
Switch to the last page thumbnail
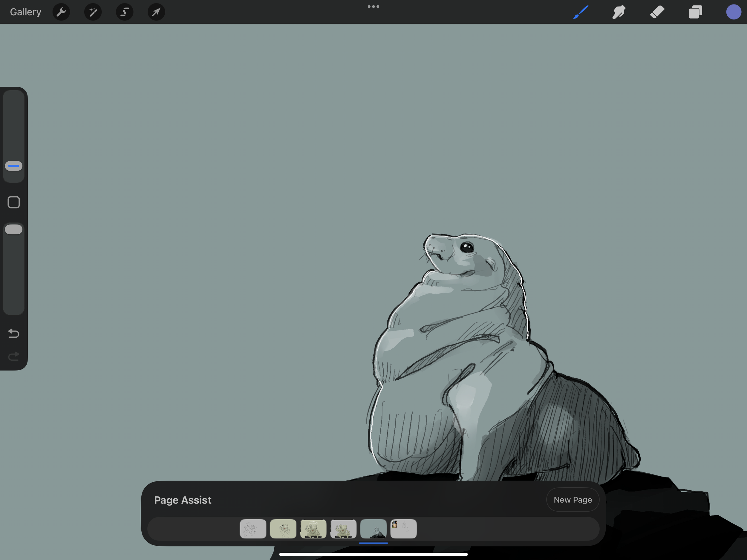coord(403,529)
